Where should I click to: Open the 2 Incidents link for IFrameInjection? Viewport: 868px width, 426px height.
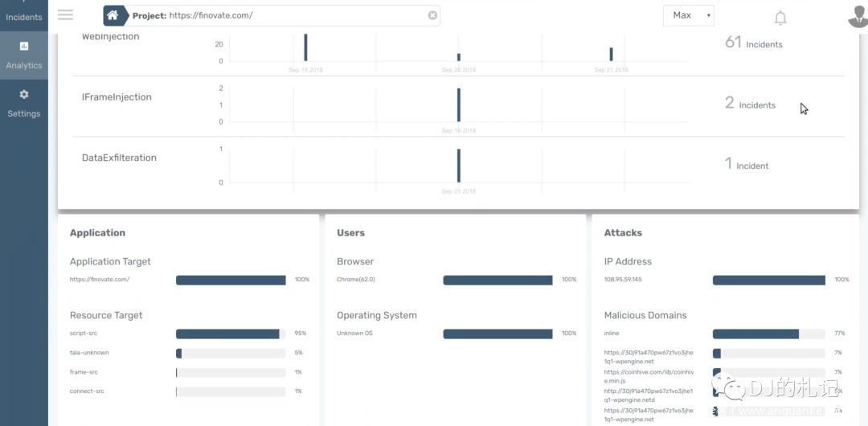pos(750,104)
